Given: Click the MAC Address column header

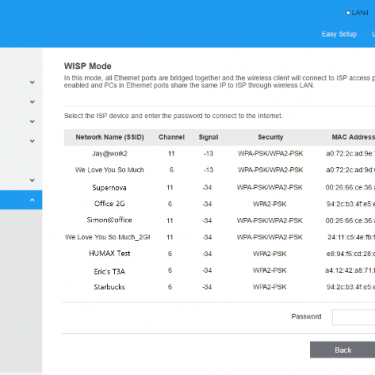Looking at the screenshot, I should tap(353, 137).
